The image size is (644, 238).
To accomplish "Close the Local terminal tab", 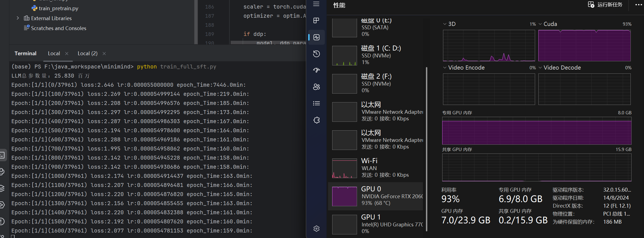I will 67,54.
